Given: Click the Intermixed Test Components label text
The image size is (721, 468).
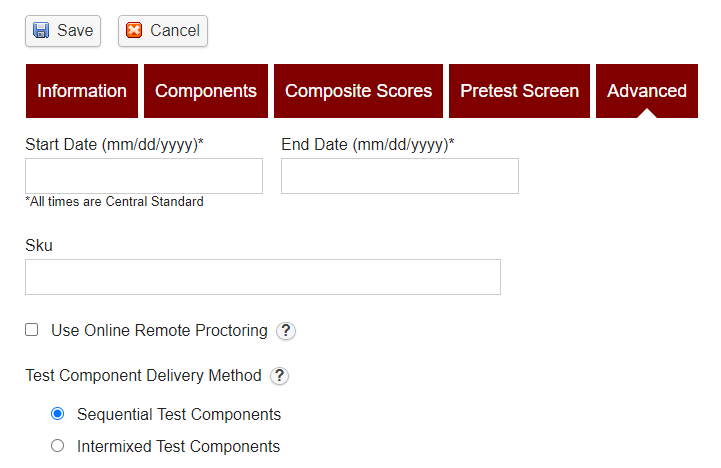Looking at the screenshot, I should tap(178, 446).
